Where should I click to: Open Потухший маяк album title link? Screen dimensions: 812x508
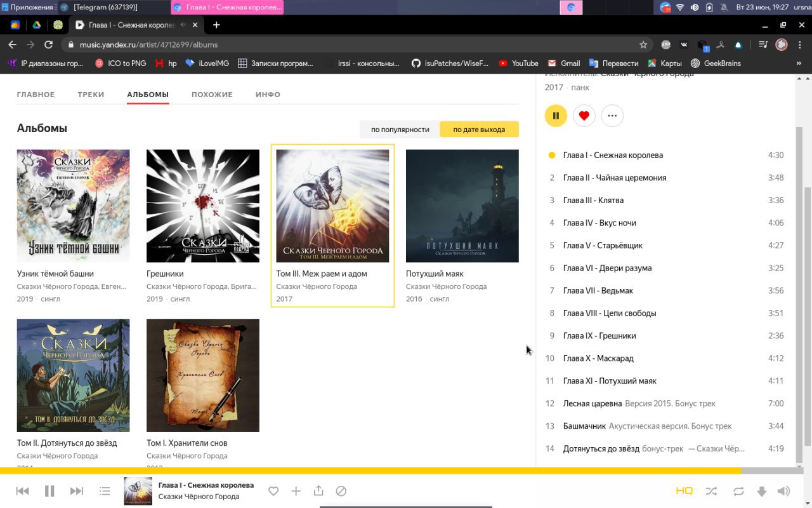point(435,274)
